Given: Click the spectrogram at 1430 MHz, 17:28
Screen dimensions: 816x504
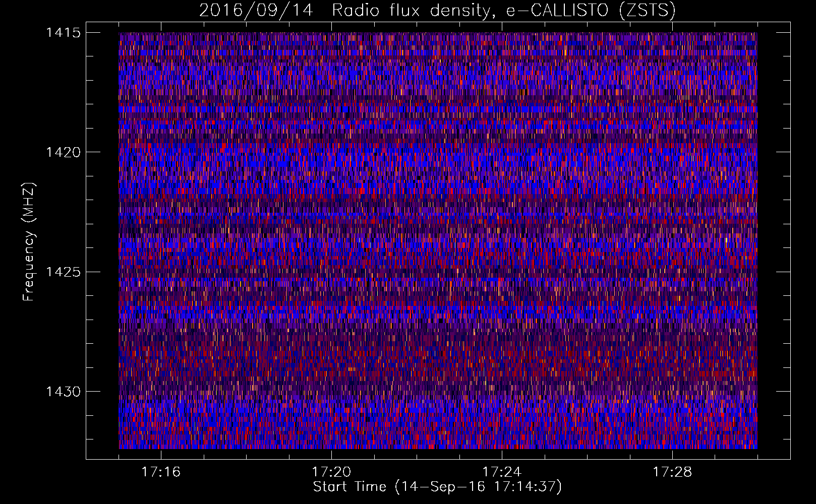Looking at the screenshot, I should (x=673, y=391).
